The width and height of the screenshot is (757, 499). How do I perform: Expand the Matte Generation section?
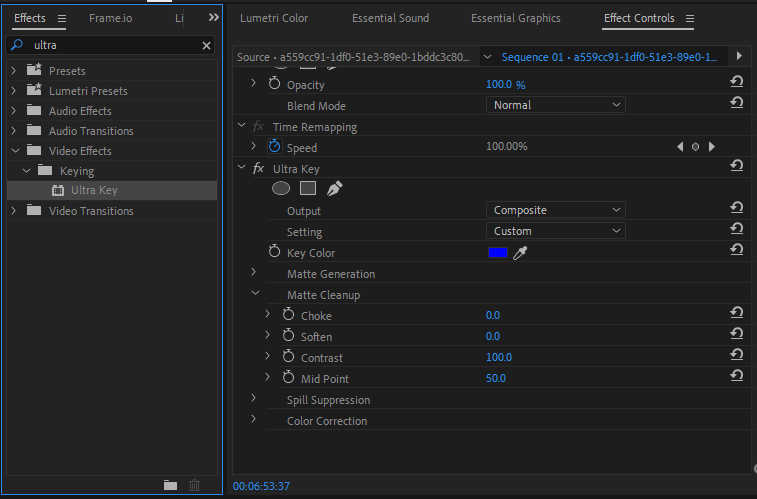pyautogui.click(x=253, y=272)
